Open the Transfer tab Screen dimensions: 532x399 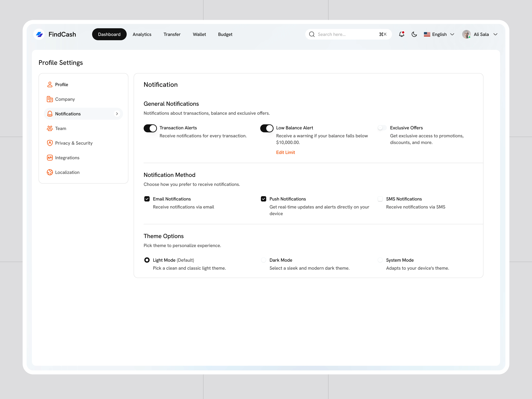(172, 34)
